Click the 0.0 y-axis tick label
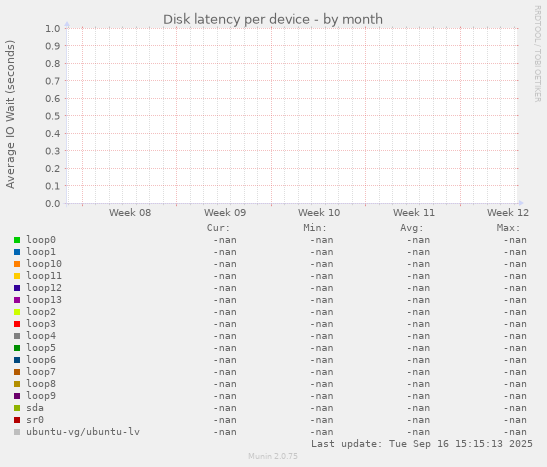547x467 pixels. point(53,203)
